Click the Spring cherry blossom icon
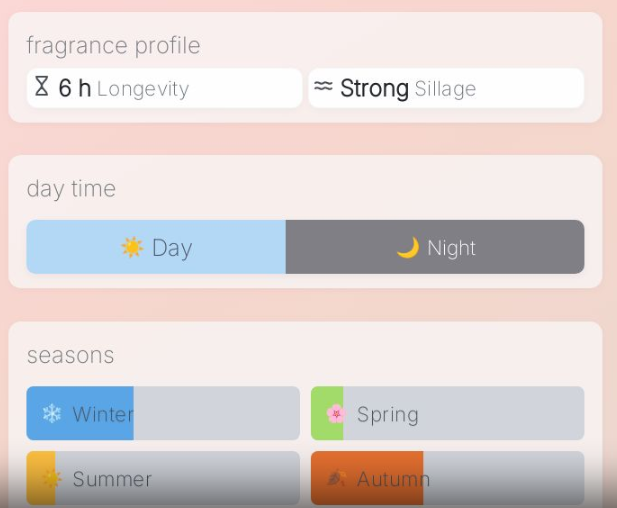Viewport: 617px width, 508px height. tap(335, 414)
